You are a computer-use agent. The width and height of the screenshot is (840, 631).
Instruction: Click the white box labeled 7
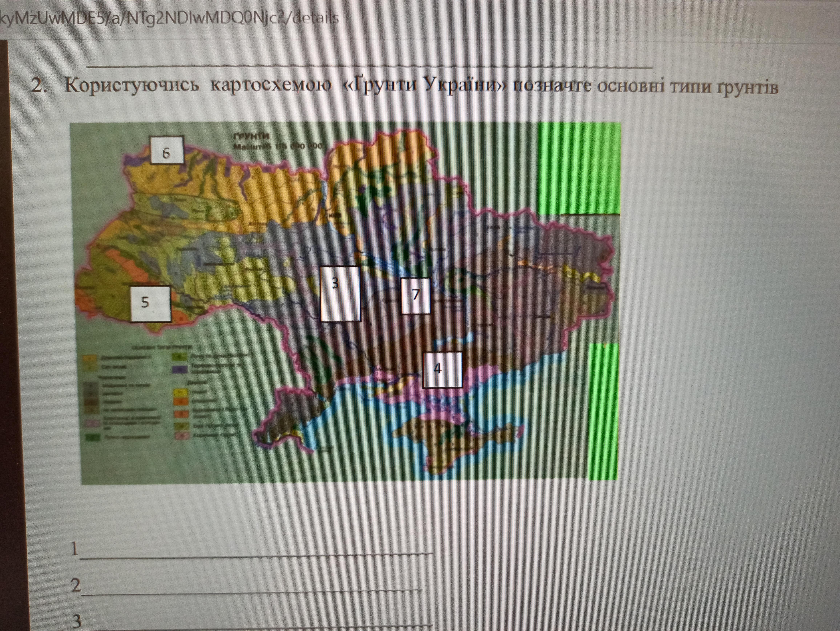(x=415, y=296)
